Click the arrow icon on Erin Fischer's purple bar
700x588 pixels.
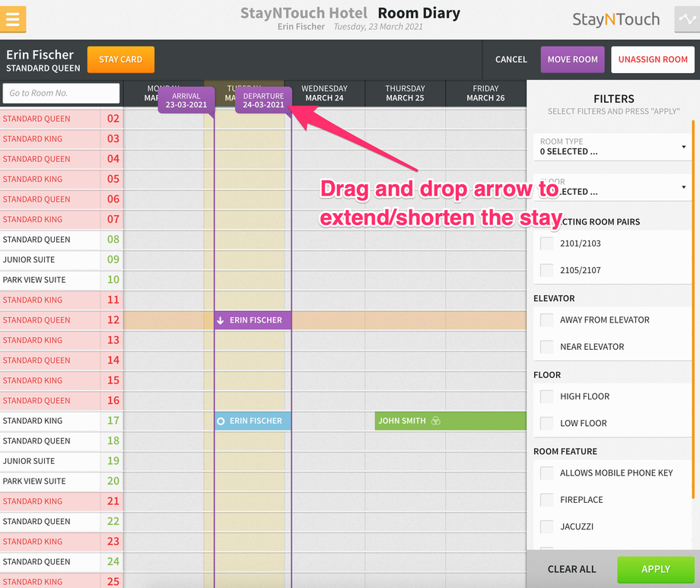[221, 319]
